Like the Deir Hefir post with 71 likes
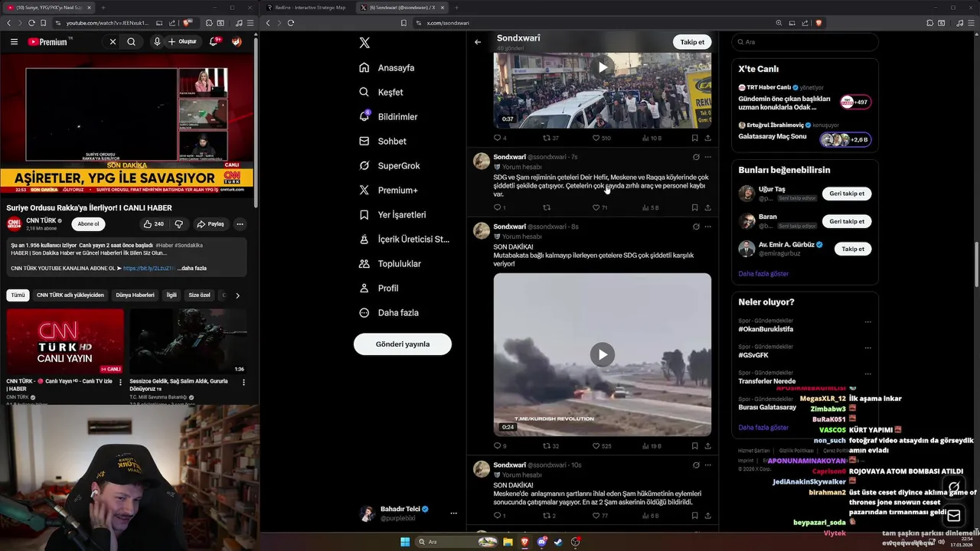This screenshot has height=551, width=980. pos(600,207)
